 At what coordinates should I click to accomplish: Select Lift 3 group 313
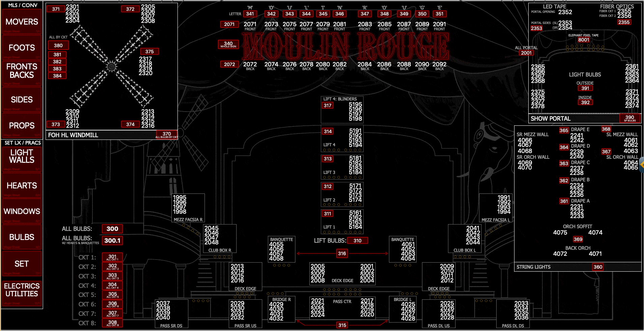click(x=328, y=159)
